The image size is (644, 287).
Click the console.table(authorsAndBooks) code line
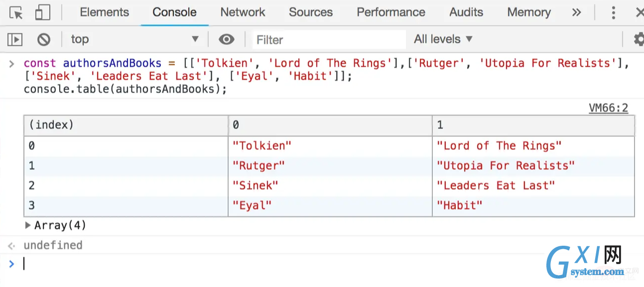(x=125, y=90)
